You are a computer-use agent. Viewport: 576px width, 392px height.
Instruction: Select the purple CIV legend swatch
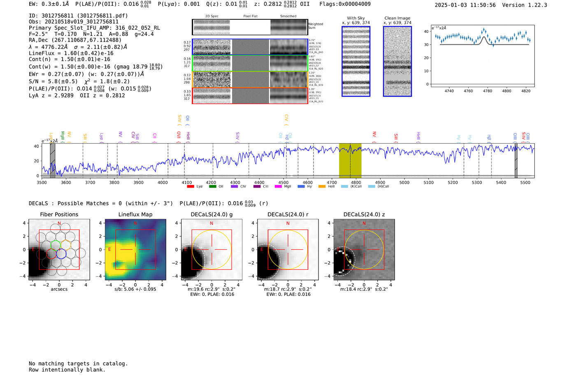[235, 186]
